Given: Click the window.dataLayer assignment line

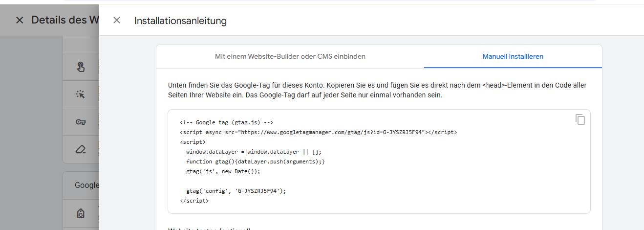Looking at the screenshot, I should pyautogui.click(x=254, y=152).
